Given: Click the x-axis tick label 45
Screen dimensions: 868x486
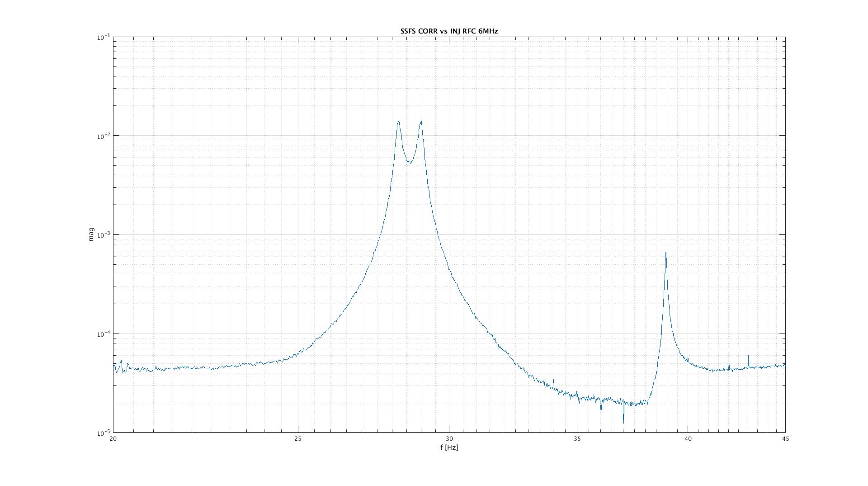Looking at the screenshot, I should (x=785, y=439).
